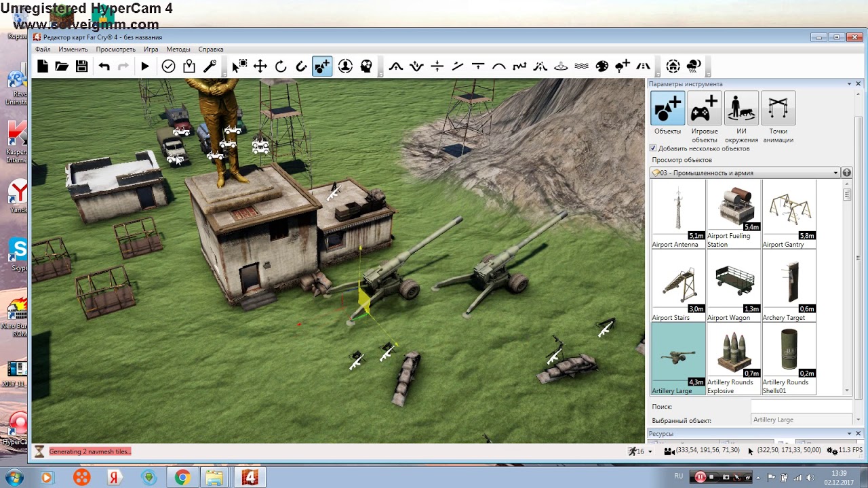This screenshot has height=488, width=868.
Task: Select the erosion terrain tool
Action: coord(540,66)
